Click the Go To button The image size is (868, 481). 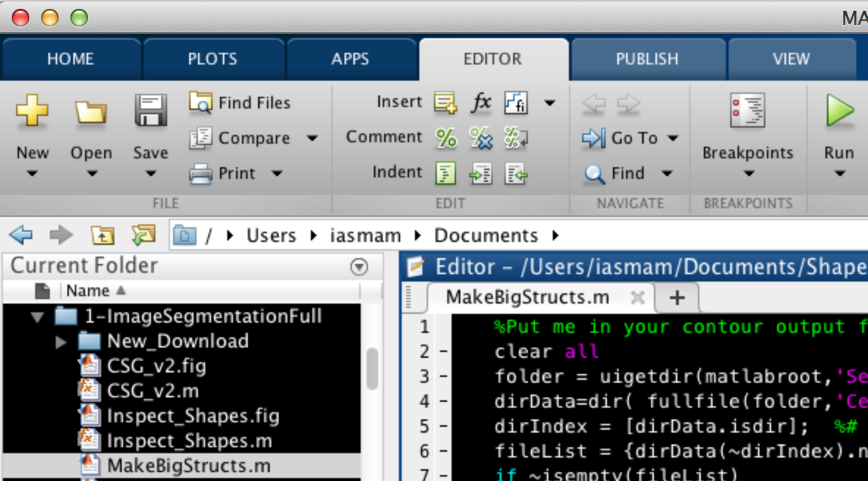click(620, 138)
